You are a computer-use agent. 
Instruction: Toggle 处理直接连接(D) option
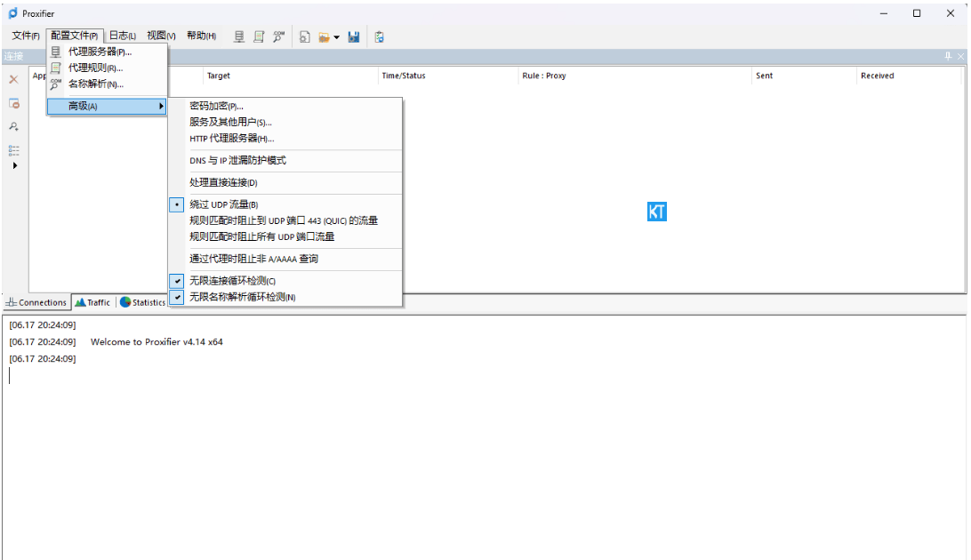pyautogui.click(x=285, y=182)
